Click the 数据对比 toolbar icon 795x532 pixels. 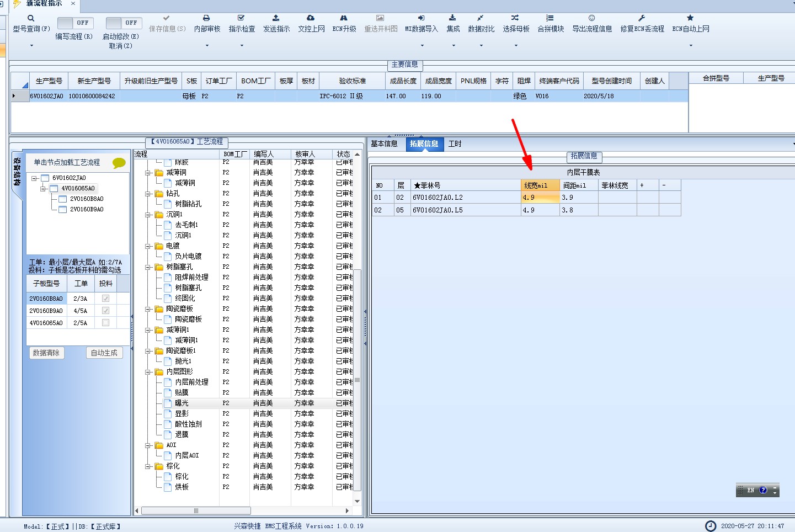[x=481, y=18]
